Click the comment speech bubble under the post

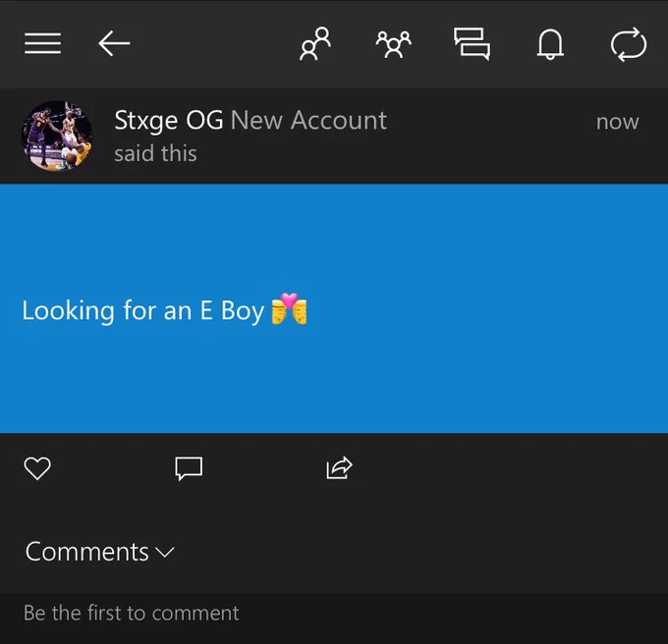point(189,468)
